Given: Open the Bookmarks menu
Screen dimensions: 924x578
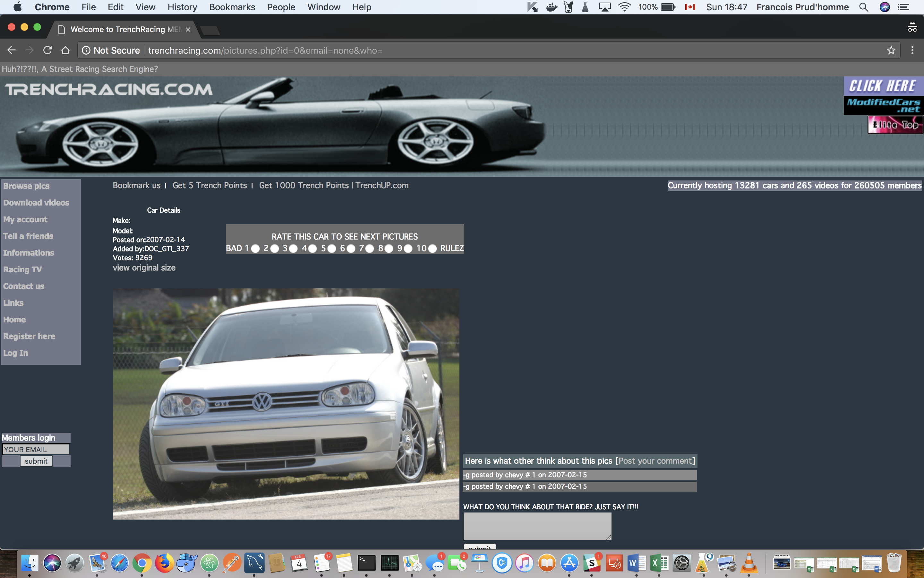Looking at the screenshot, I should pyautogui.click(x=232, y=7).
